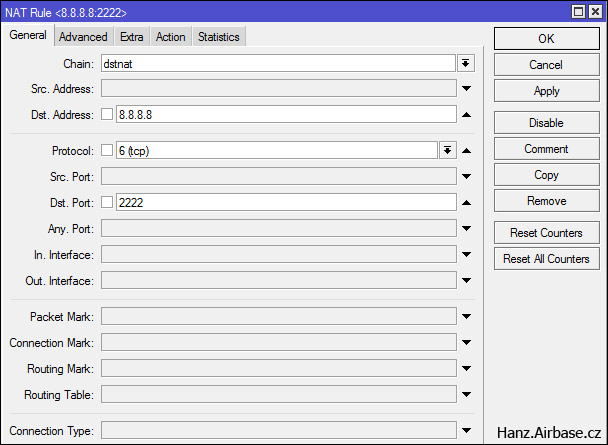Click the empty Routing Mark field
The image size is (608, 445).
click(x=279, y=368)
